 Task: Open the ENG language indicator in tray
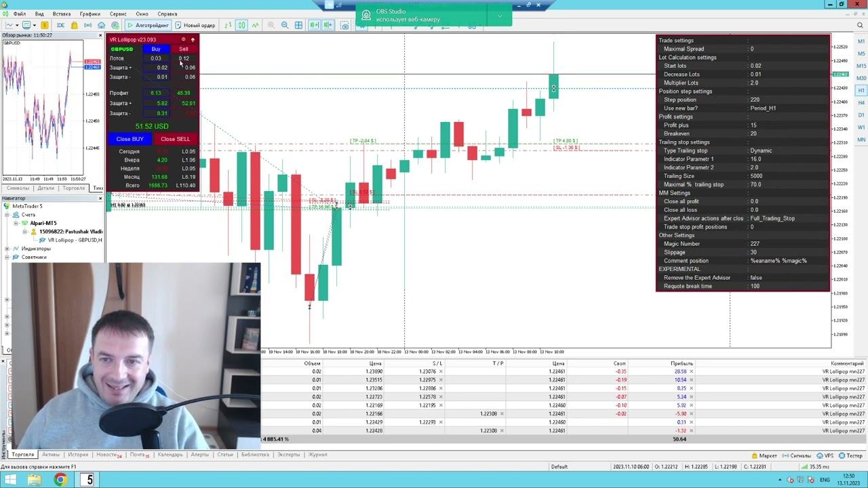[825, 480]
